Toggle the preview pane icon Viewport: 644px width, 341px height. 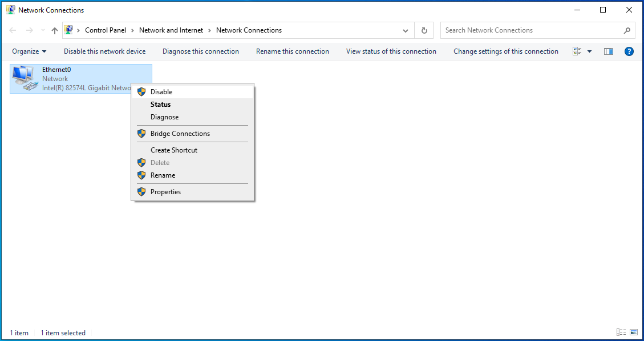tap(609, 51)
